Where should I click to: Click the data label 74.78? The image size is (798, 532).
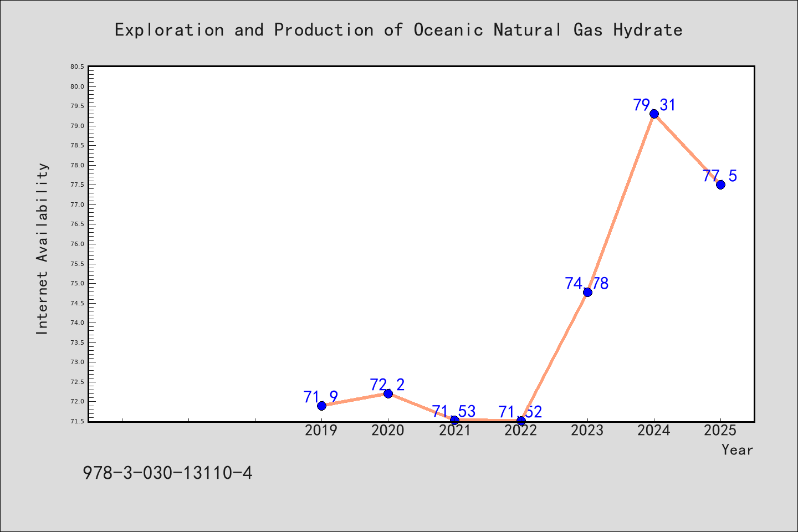[x=587, y=283]
